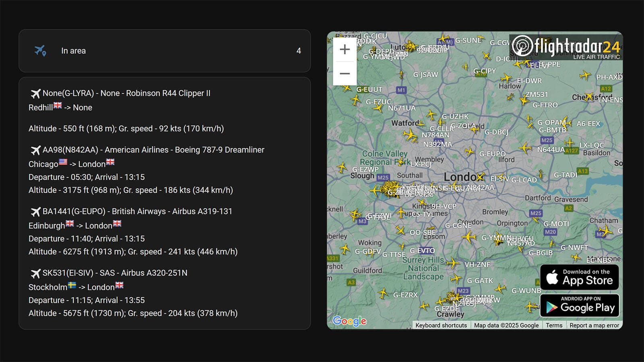Click the aircraft icon labeled G-EZRX
The height and width of the screenshot is (362, 644).
383,294
